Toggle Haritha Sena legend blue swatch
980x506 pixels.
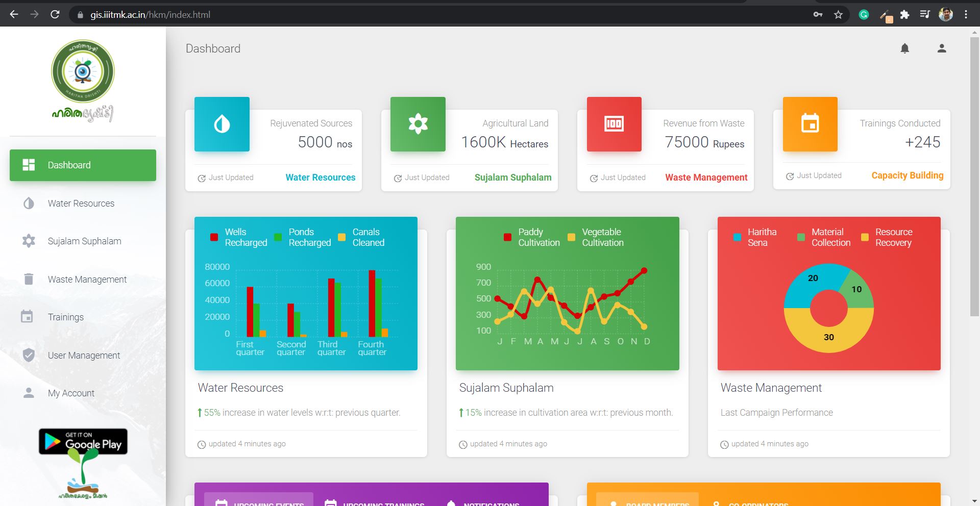coord(738,237)
